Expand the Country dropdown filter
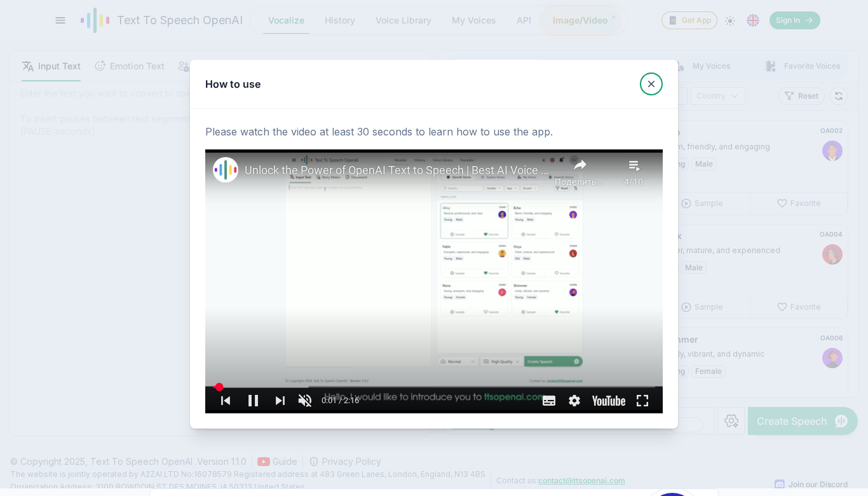Viewport: 868px width, 496px height. 718,96
